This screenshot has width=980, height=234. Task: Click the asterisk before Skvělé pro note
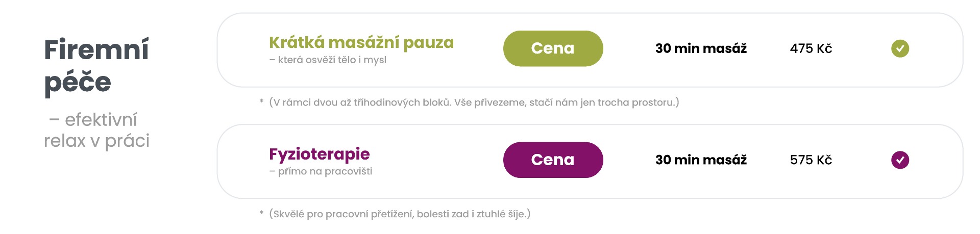point(261,213)
